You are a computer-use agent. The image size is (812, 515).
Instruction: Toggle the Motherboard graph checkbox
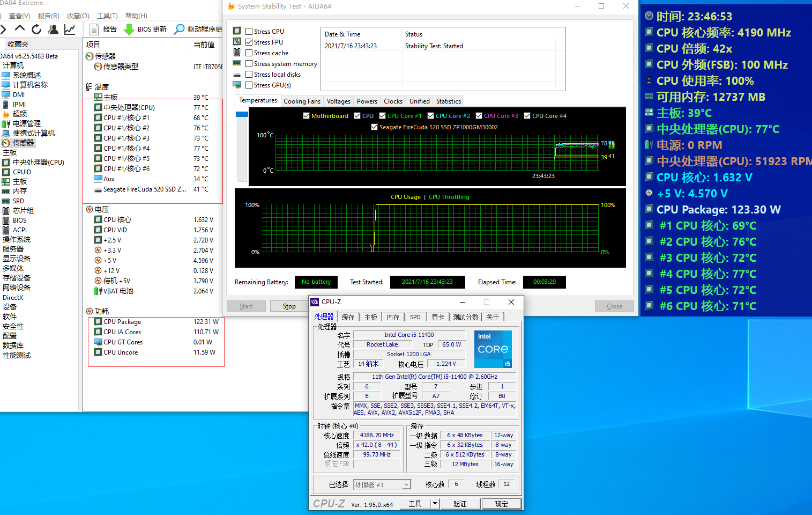pyautogui.click(x=306, y=116)
